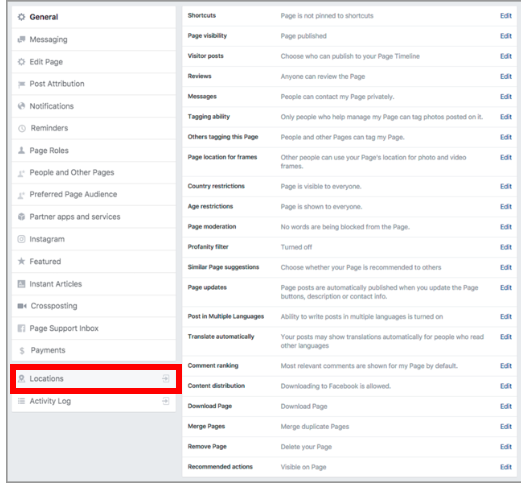Viewport: 521px width, 483px height.
Task: Edit the Translate automatically setting
Action: point(506,337)
